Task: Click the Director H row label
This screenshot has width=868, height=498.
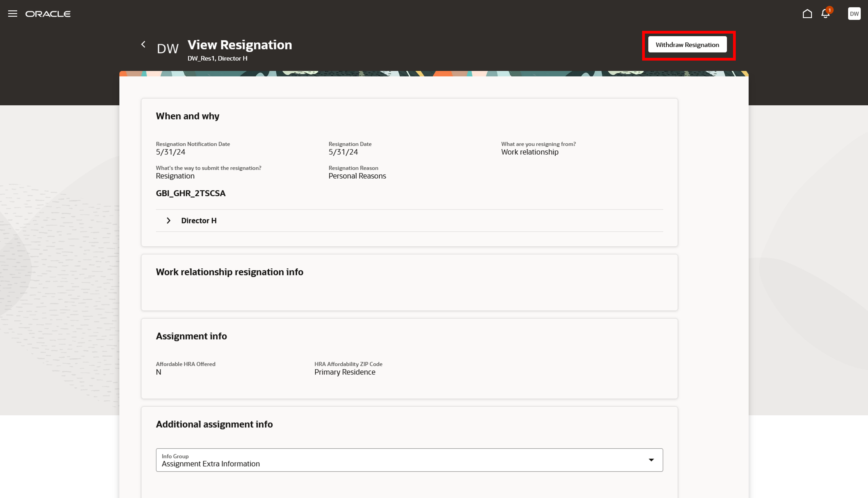Action: click(199, 221)
